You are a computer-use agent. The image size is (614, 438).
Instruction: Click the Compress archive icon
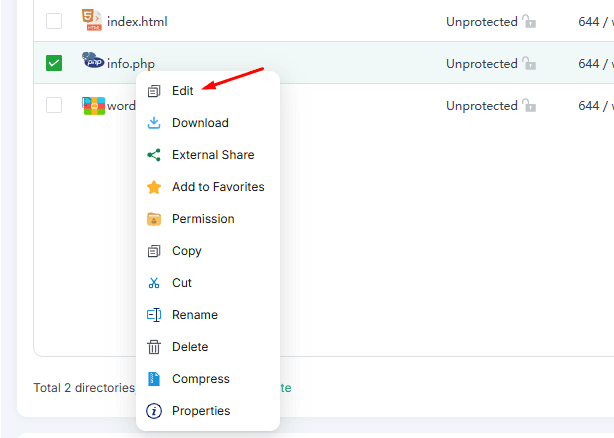point(154,379)
